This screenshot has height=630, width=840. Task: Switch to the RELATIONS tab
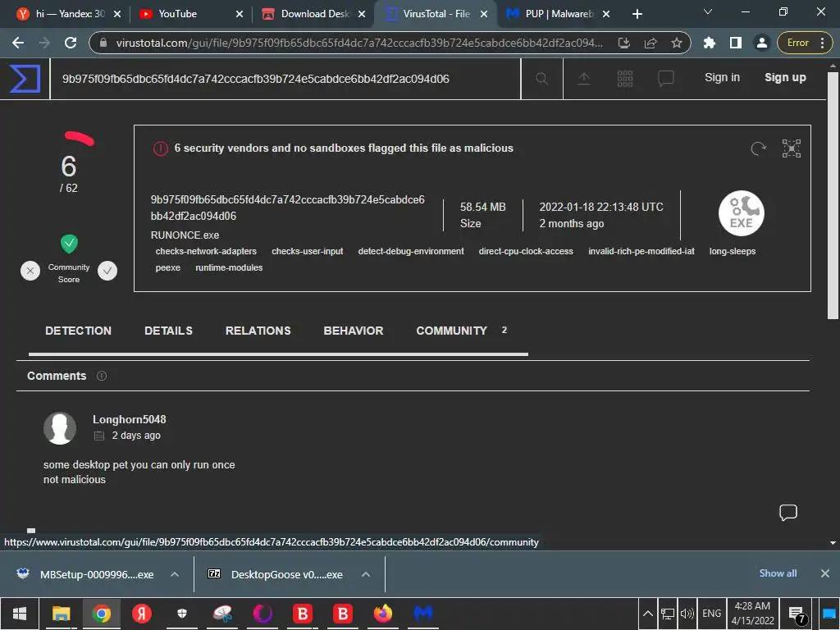(x=258, y=331)
